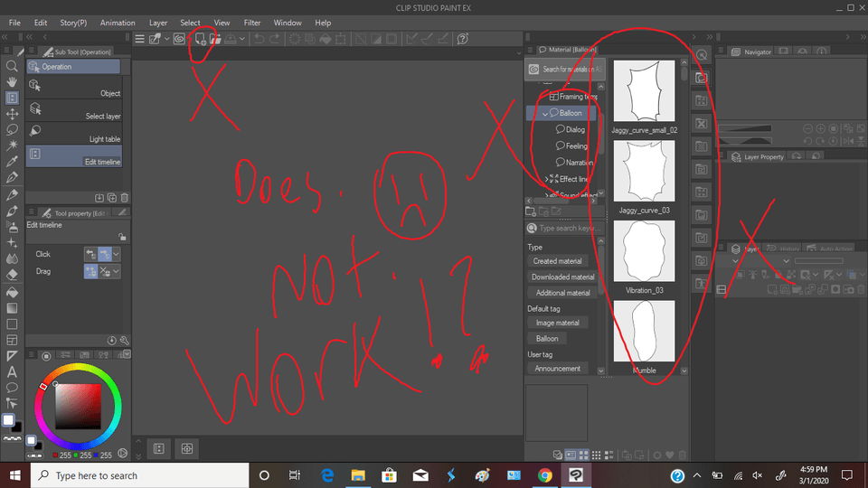
Task: Open Microsoft Edge from the taskbar
Action: coord(327,475)
